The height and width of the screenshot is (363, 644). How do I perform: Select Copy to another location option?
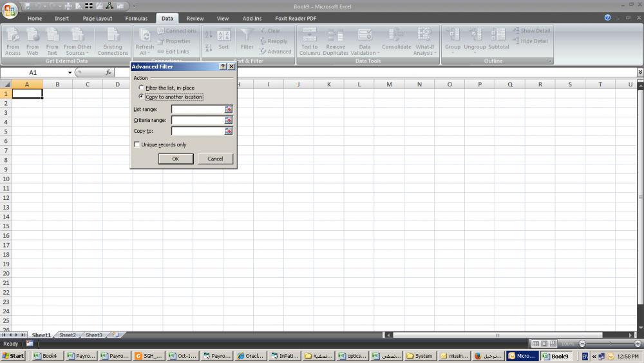tap(142, 97)
